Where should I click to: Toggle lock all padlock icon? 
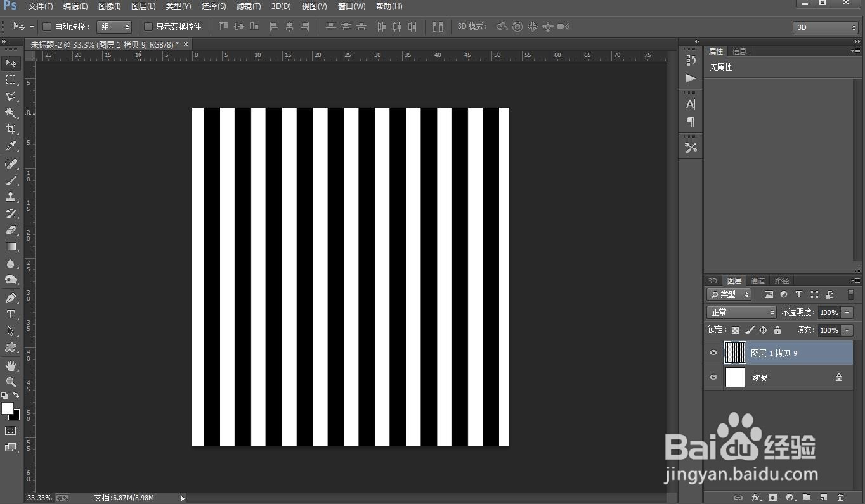777,330
